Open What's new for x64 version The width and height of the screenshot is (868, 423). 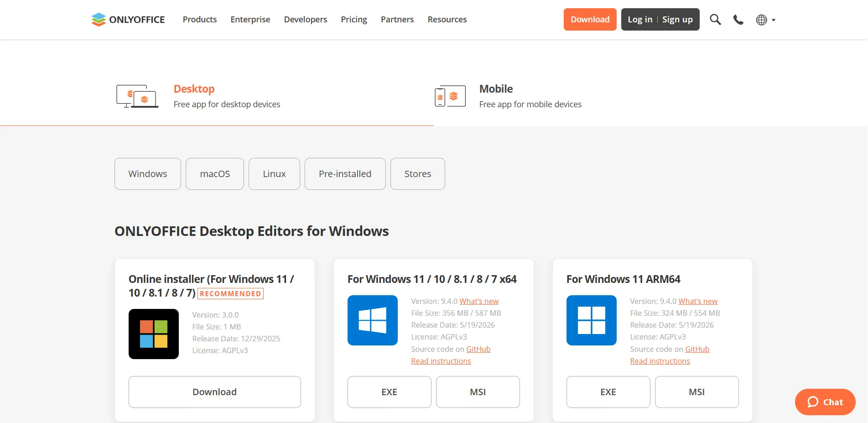click(x=479, y=301)
